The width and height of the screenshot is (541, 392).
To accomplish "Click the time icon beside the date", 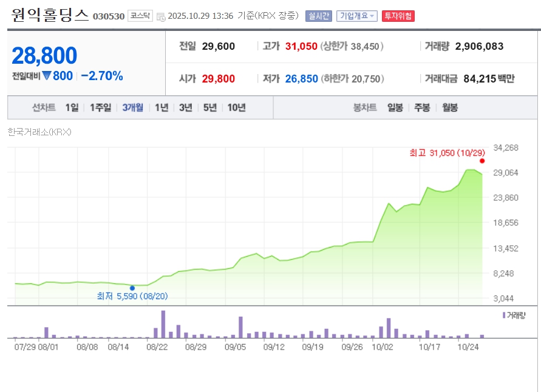I will 161,16.
